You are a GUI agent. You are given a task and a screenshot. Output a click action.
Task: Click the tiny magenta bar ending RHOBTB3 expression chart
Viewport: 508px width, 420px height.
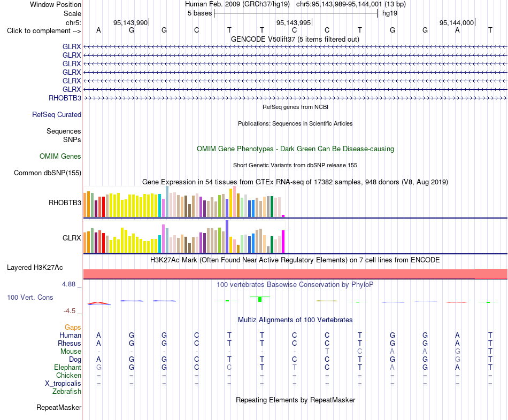coord(283,216)
